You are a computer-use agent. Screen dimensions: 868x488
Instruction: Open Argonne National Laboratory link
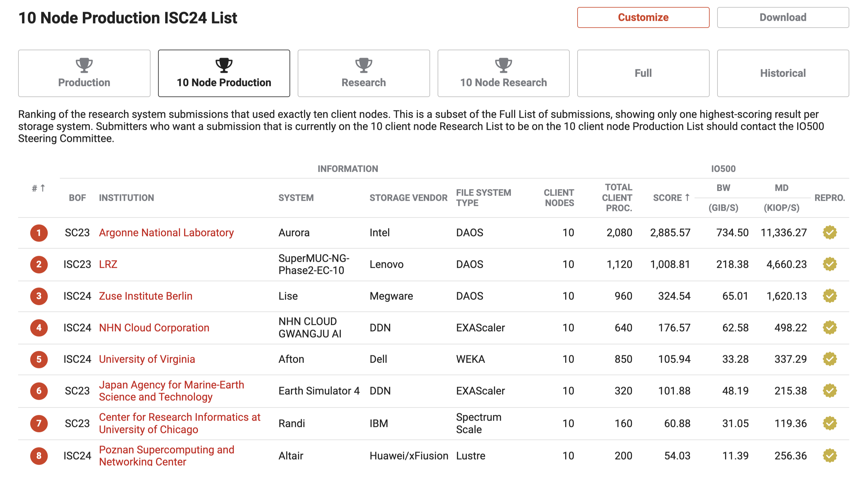click(x=166, y=233)
